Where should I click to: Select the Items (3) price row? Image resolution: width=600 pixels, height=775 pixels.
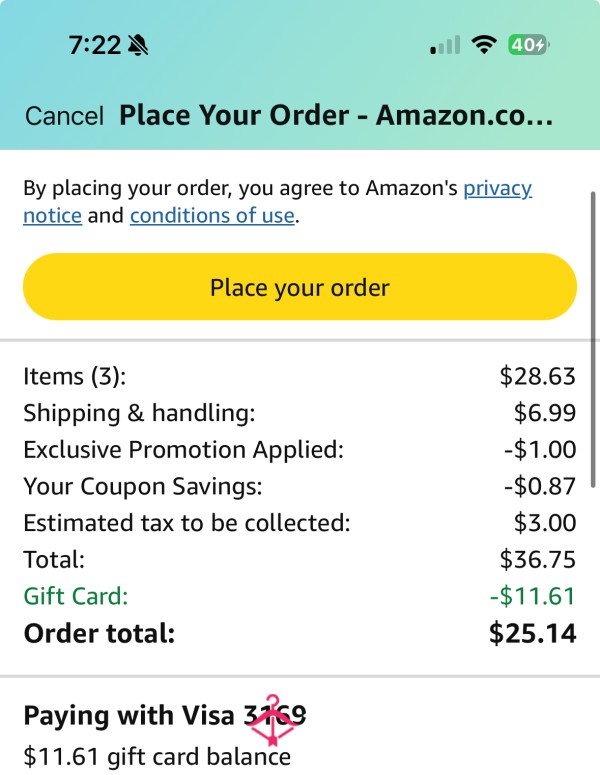tap(300, 376)
